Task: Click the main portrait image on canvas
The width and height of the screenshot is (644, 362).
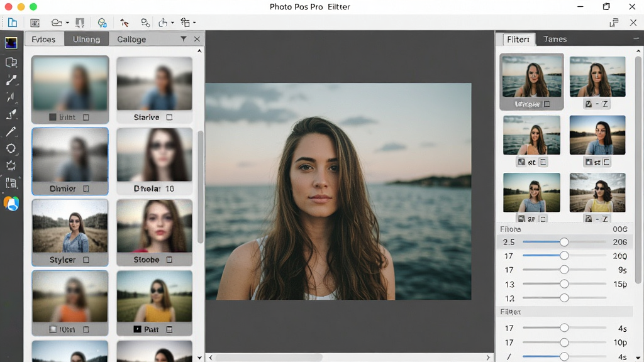Action: (x=338, y=191)
